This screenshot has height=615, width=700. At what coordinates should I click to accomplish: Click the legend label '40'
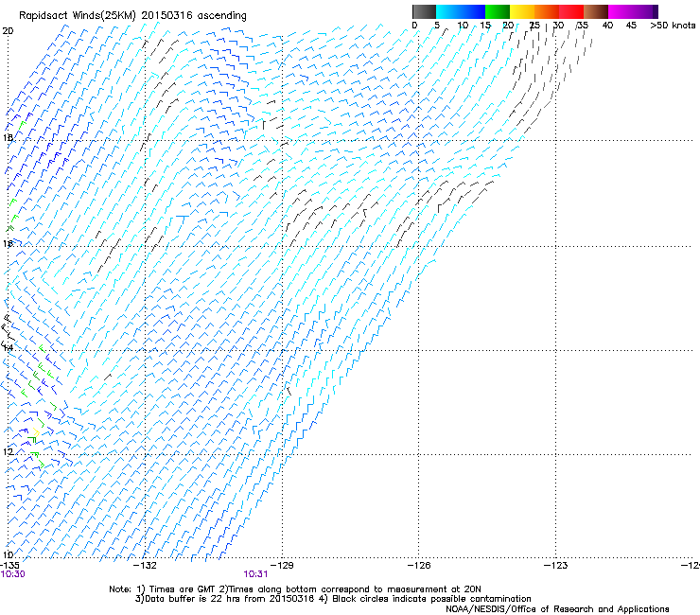[607, 26]
